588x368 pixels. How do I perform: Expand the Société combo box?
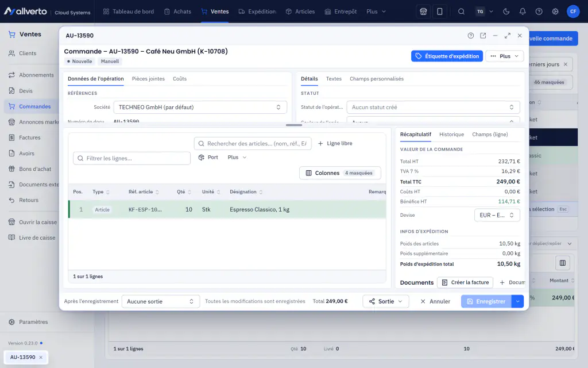coord(200,108)
